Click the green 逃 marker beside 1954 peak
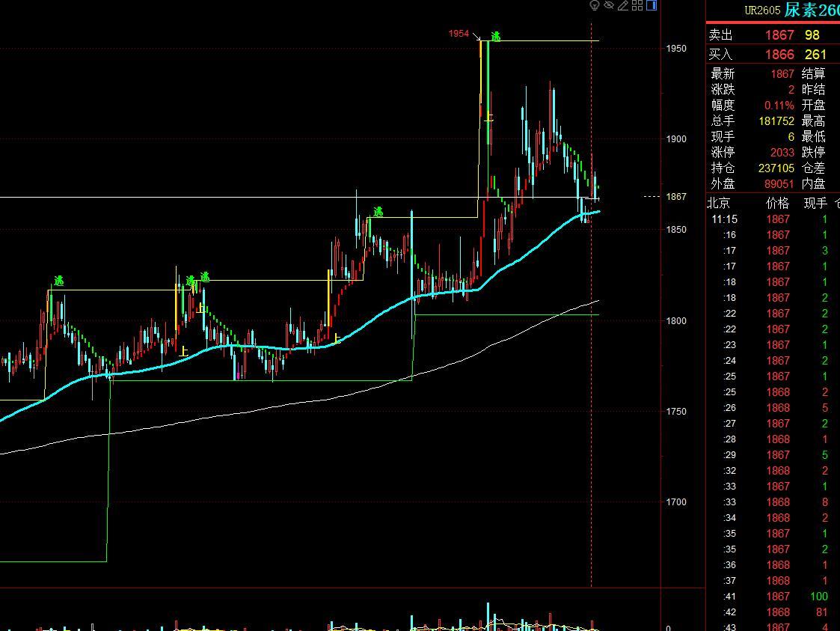This screenshot has height=631, width=840. (496, 37)
